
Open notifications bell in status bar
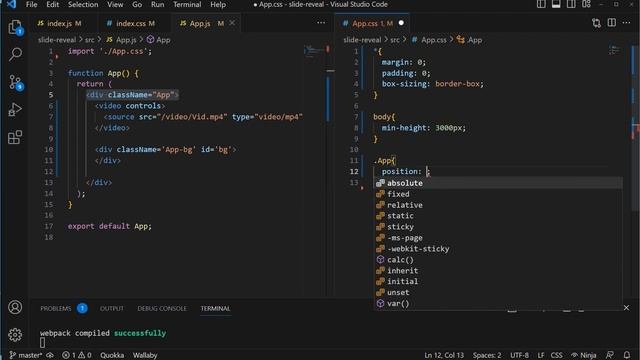(x=627, y=355)
